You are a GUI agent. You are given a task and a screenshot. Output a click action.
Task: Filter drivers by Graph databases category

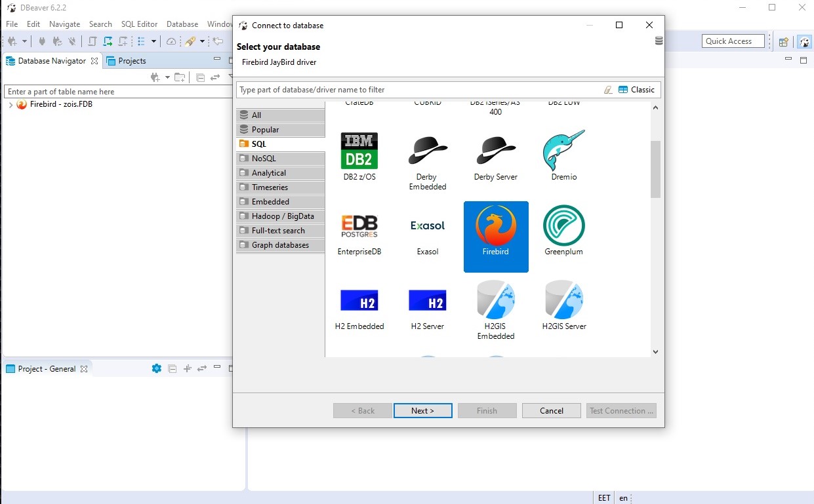(281, 245)
